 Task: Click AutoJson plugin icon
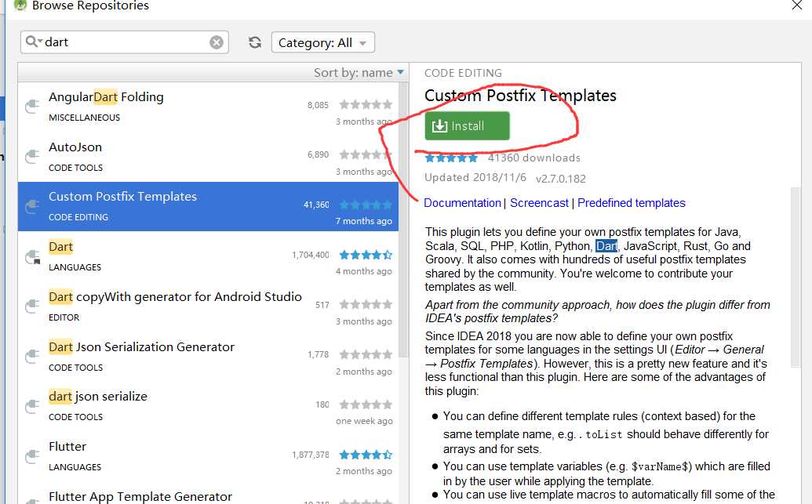tap(32, 156)
